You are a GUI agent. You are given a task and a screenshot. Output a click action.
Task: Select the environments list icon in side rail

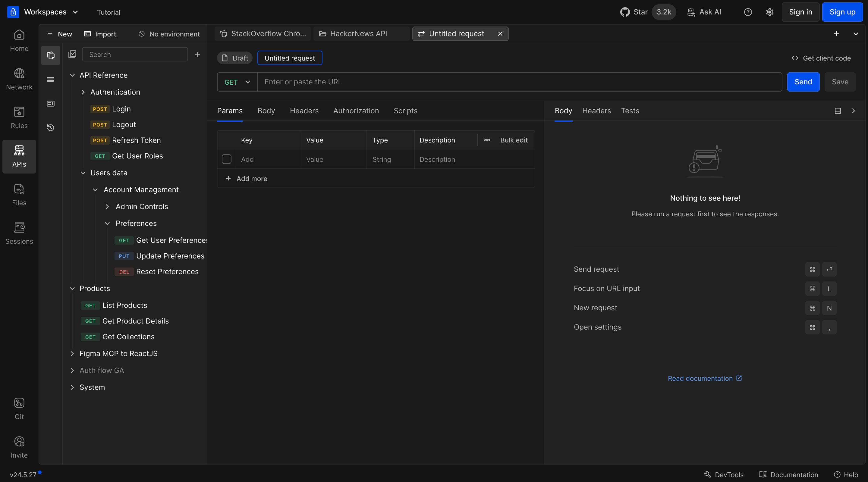point(51,80)
